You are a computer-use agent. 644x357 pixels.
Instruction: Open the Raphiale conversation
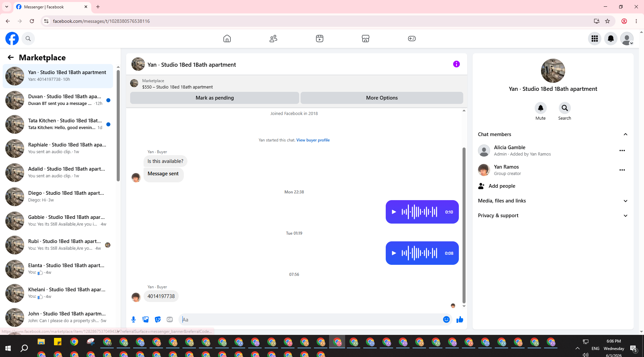pyautogui.click(x=58, y=148)
